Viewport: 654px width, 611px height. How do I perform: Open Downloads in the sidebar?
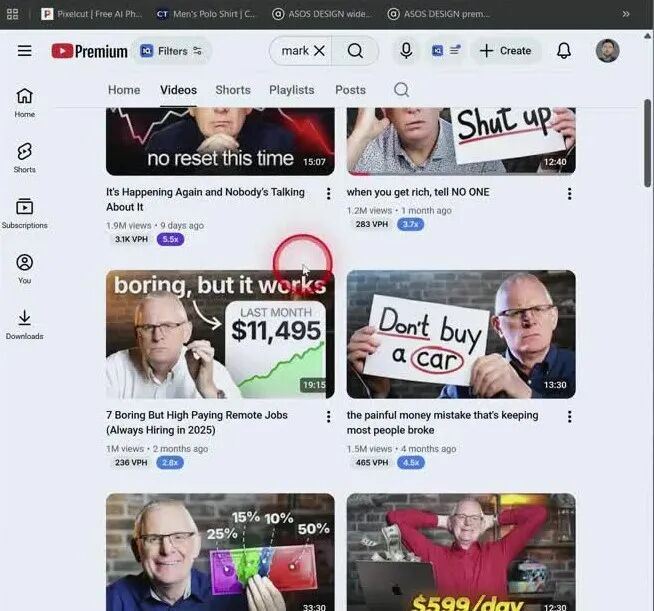click(x=25, y=324)
